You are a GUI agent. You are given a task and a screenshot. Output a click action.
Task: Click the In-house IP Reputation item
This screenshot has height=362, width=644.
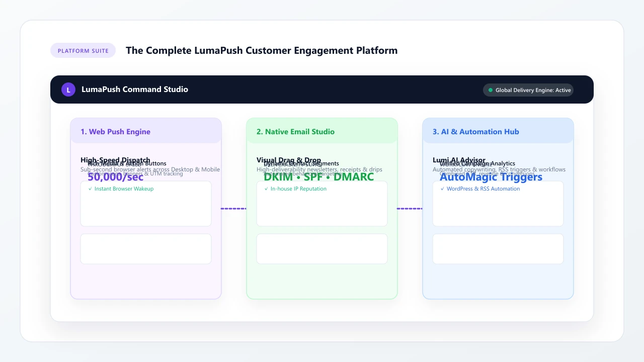coord(295,189)
